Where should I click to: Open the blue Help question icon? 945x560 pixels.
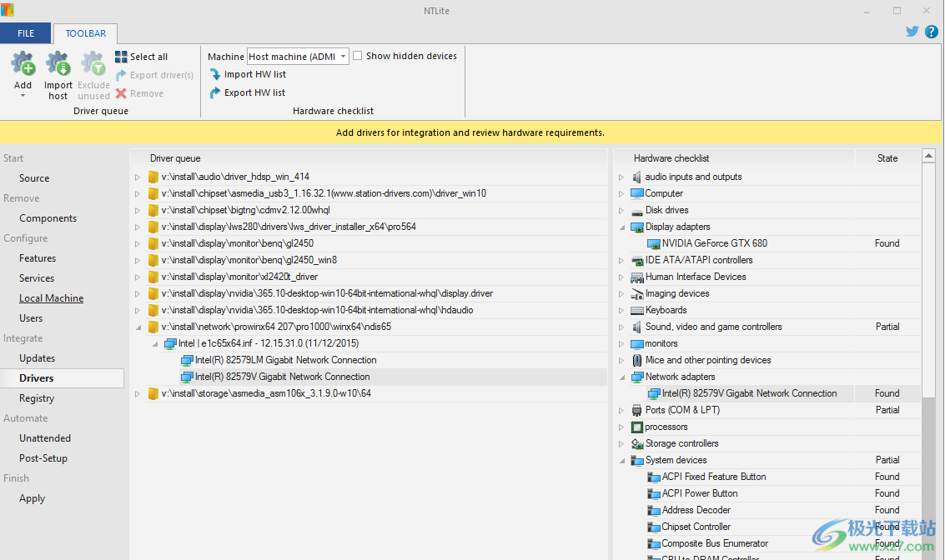pyautogui.click(x=931, y=32)
